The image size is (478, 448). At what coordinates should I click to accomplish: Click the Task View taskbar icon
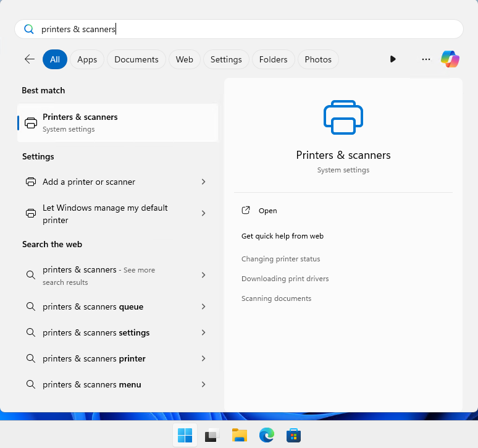click(212, 435)
